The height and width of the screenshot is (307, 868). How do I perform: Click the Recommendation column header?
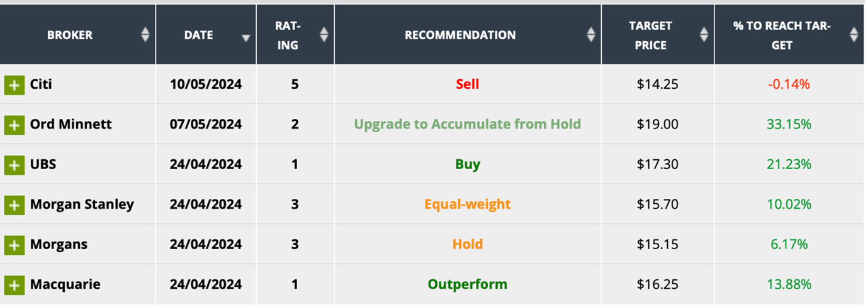[460, 35]
